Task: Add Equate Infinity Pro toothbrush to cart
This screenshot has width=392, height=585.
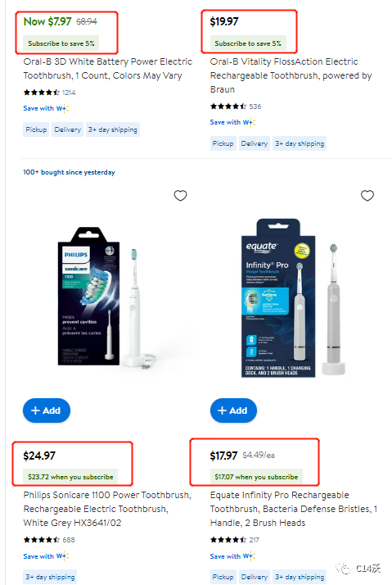Action: pyautogui.click(x=233, y=410)
